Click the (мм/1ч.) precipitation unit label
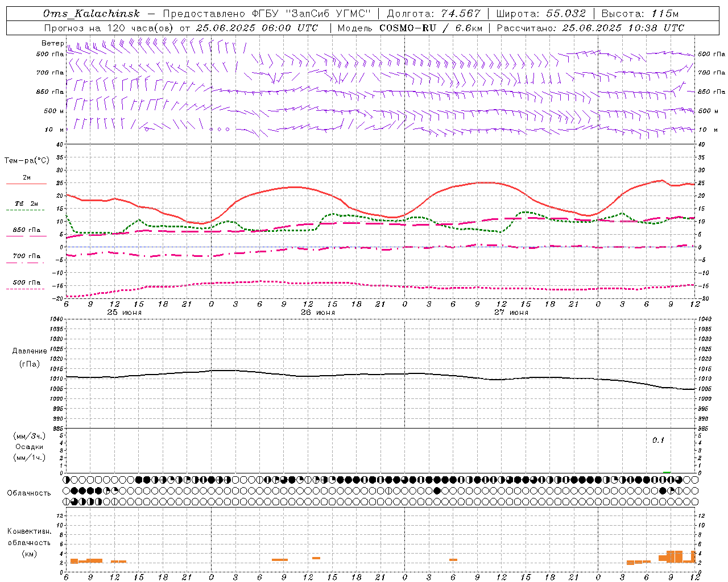This screenshot has height=582, width=728. coord(30,458)
